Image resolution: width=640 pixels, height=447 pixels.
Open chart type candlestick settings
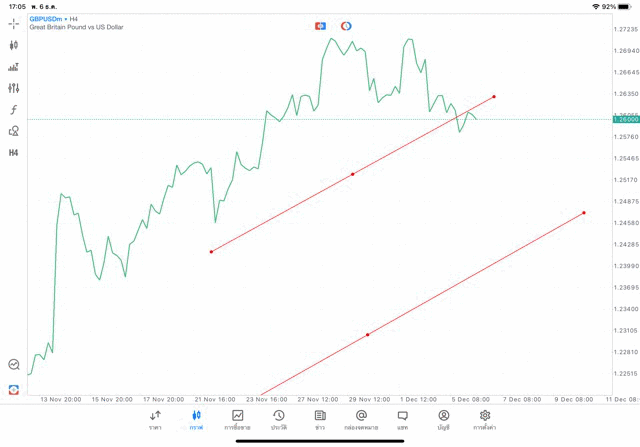tap(14, 45)
